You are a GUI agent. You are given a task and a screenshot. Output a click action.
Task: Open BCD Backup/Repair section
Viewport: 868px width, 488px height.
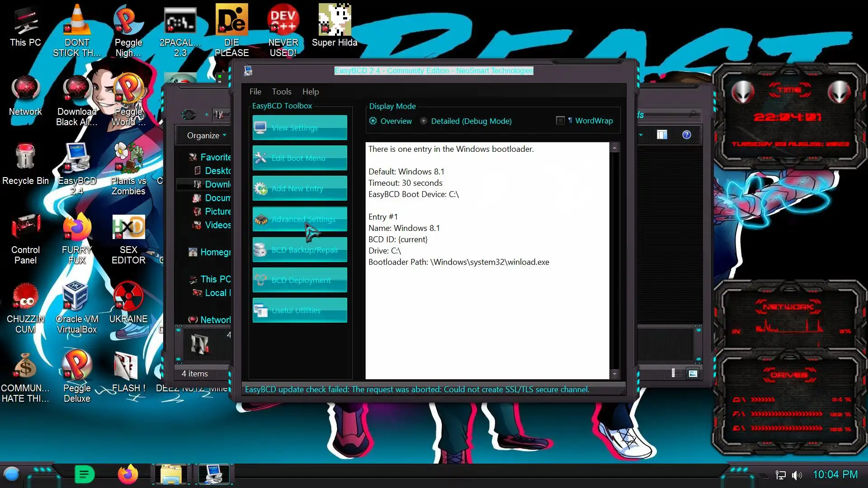coord(300,250)
